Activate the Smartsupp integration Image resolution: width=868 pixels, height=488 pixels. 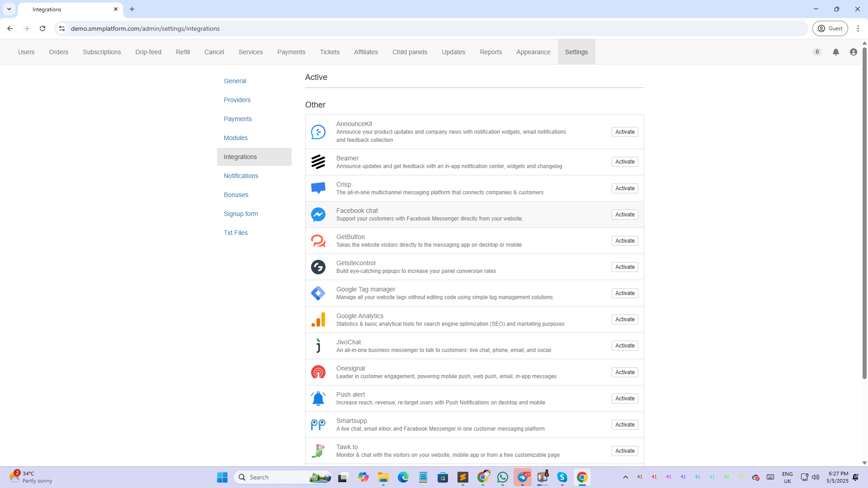624,425
